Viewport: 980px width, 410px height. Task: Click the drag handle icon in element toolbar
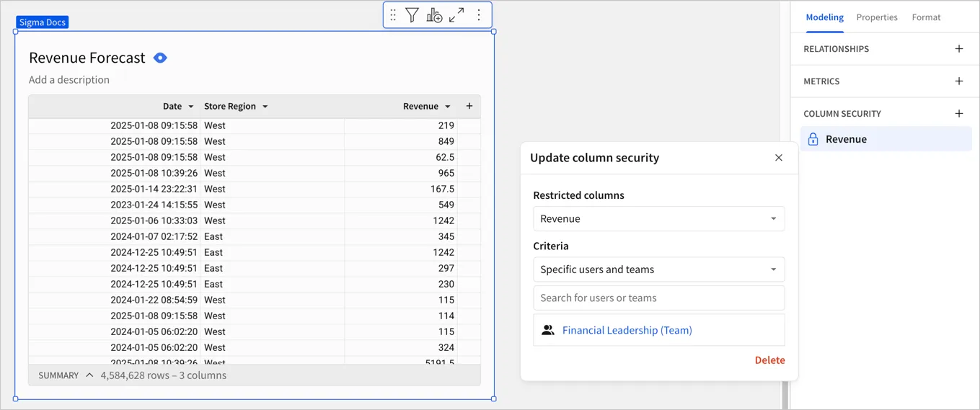[393, 15]
